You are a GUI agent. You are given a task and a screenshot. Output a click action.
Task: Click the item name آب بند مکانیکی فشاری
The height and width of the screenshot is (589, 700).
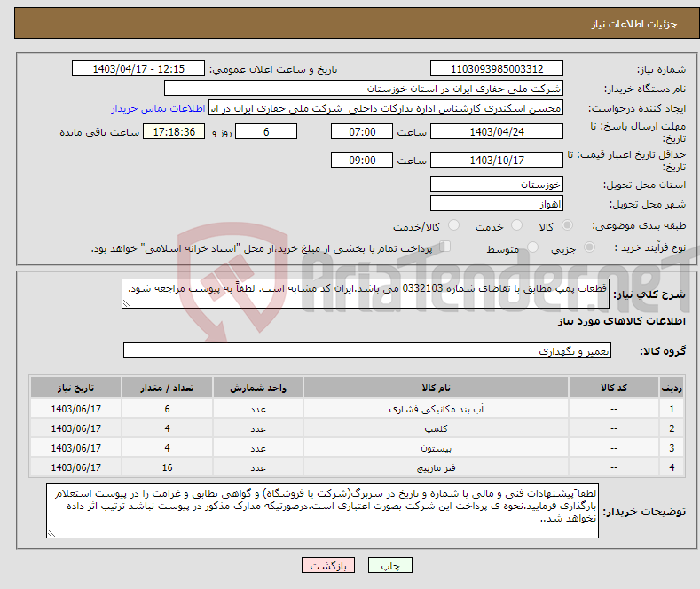point(437,409)
